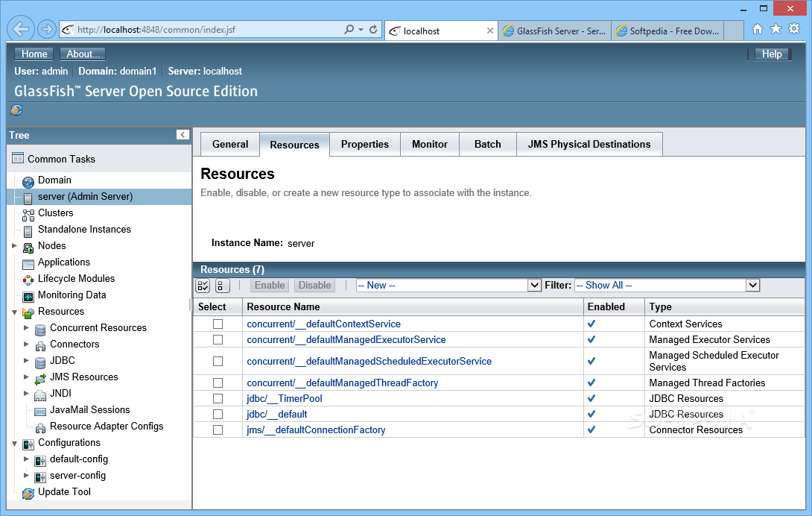Click the Update Tool icon
The width and height of the screenshot is (812, 516).
pos(28,494)
